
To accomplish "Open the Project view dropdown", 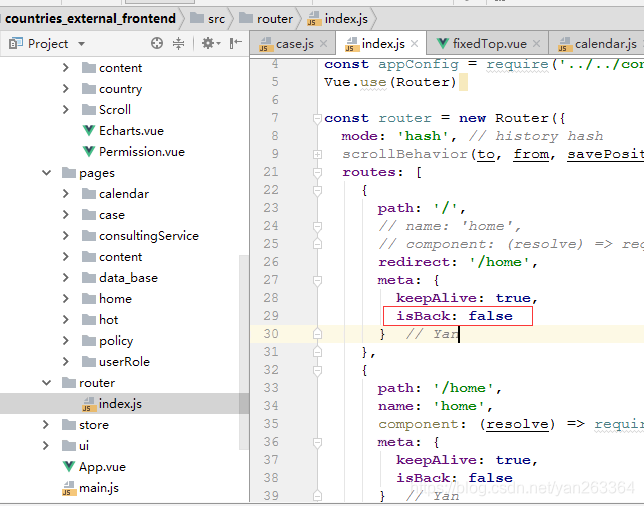I will (81, 44).
